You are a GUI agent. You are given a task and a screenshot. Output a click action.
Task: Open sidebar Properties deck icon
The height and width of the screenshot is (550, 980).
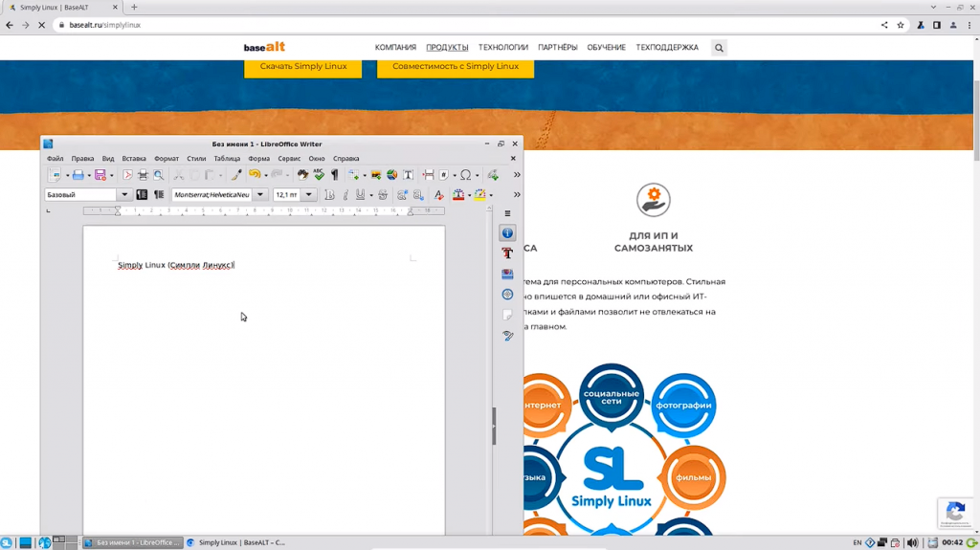507,233
